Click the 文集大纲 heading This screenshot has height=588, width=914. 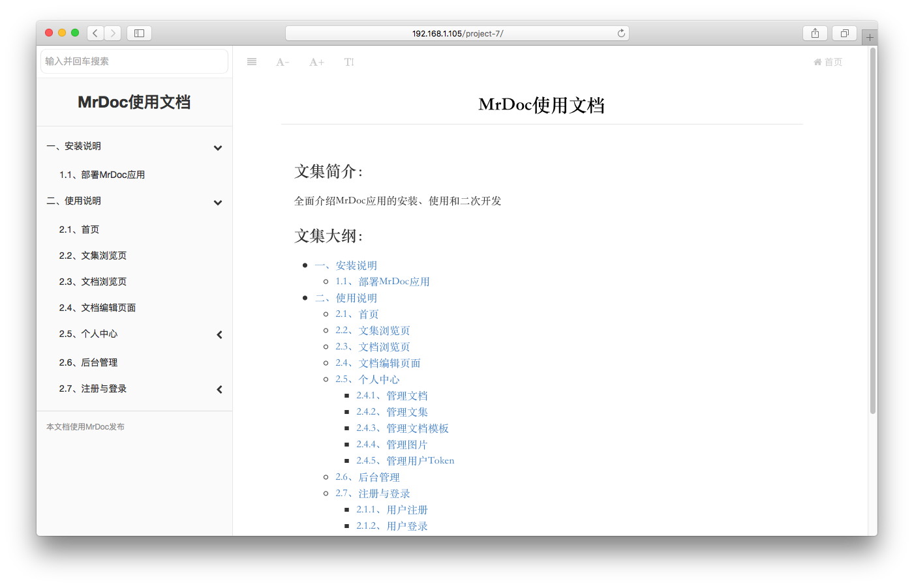coord(328,236)
